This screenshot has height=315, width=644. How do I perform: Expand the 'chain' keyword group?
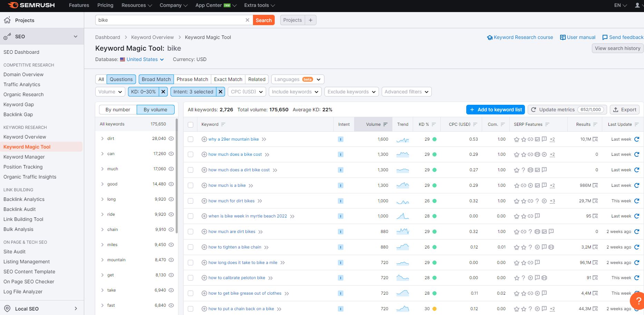click(103, 230)
